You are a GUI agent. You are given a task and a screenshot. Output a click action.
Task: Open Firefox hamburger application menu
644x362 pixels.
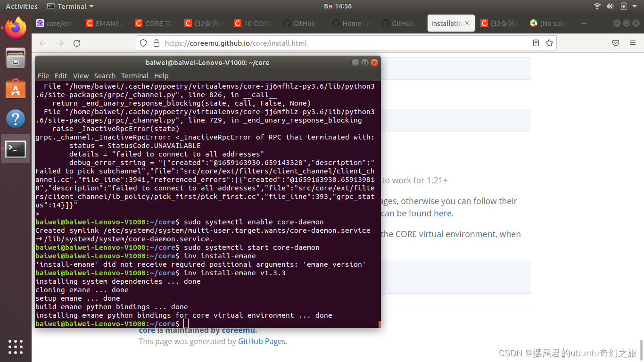point(633,43)
